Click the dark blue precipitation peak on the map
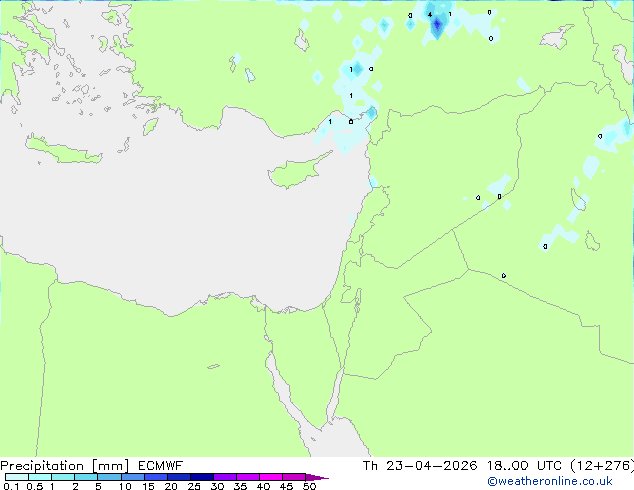Image resolution: width=634 pixels, height=490 pixels. (437, 26)
